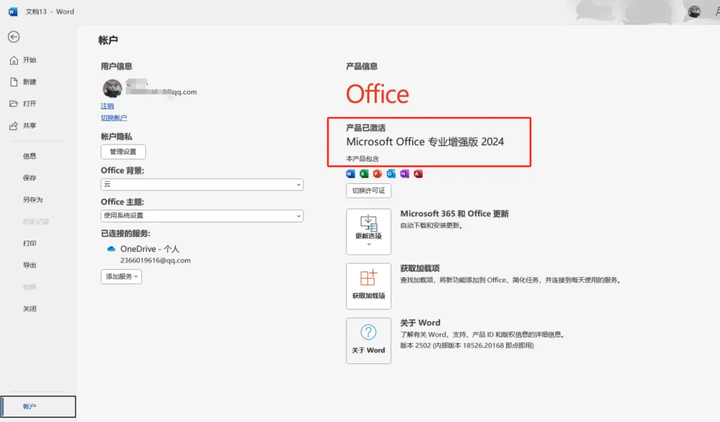Screen dimensions: 720x422
Task: Click the Get Add-ins icon button
Action: (x=368, y=285)
